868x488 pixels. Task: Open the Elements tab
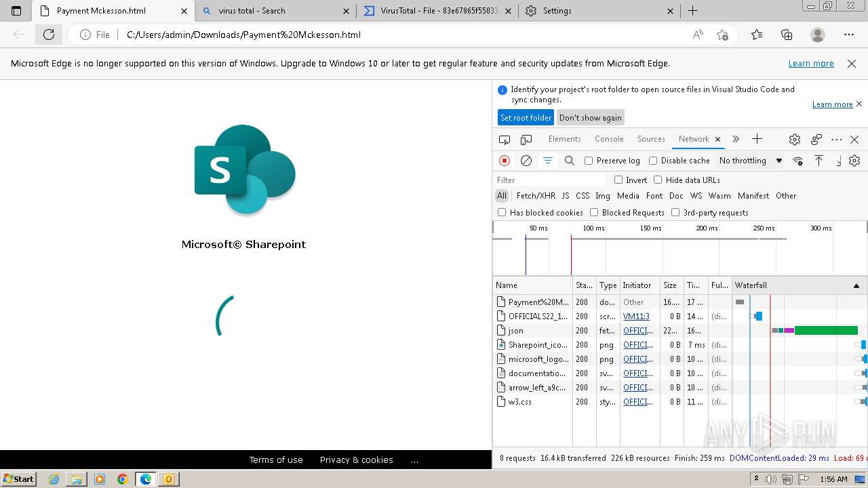point(564,139)
